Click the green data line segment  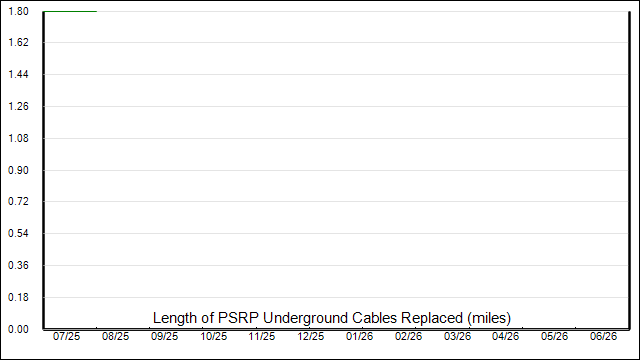(70, 11)
